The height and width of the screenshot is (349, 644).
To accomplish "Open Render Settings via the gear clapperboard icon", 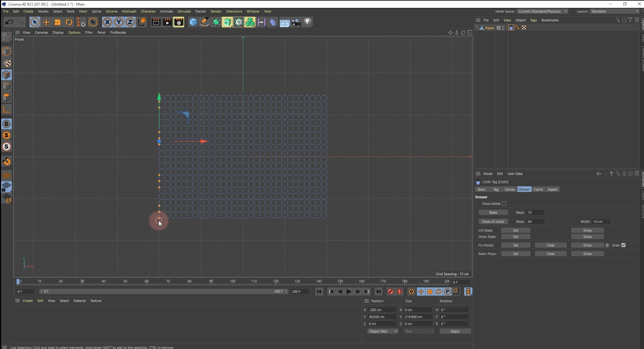I will pos(179,22).
